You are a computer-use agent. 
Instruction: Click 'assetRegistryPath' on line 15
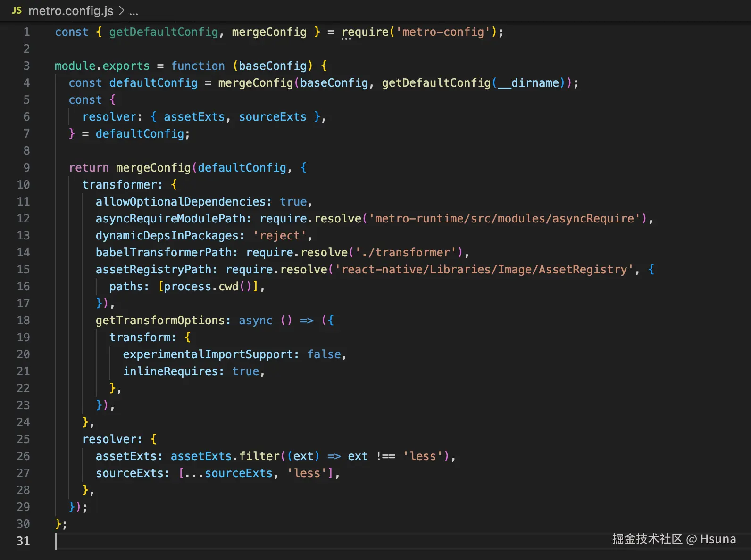click(153, 270)
